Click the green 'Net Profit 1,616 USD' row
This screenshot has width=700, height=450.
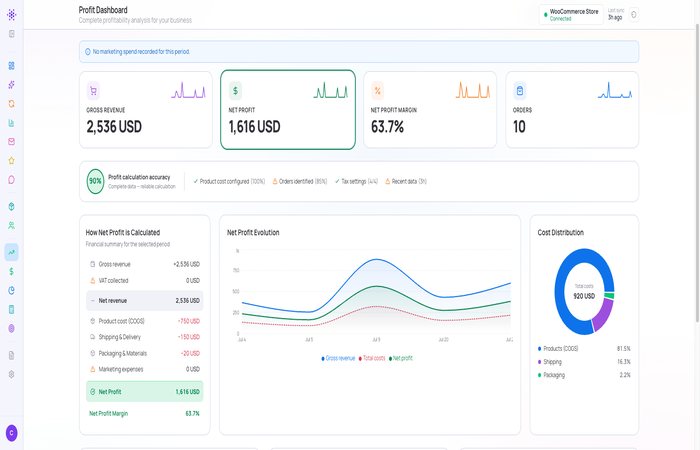pyautogui.click(x=145, y=392)
